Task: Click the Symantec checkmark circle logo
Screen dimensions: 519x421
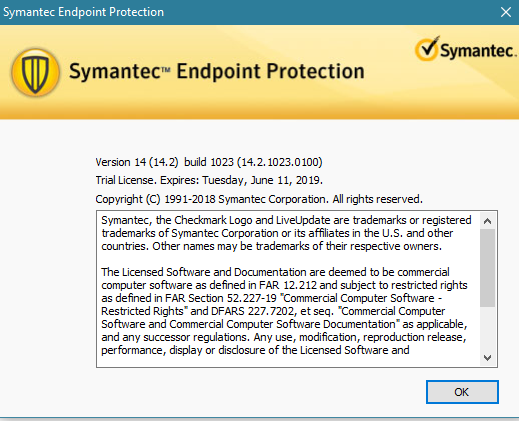Action: 427,49
